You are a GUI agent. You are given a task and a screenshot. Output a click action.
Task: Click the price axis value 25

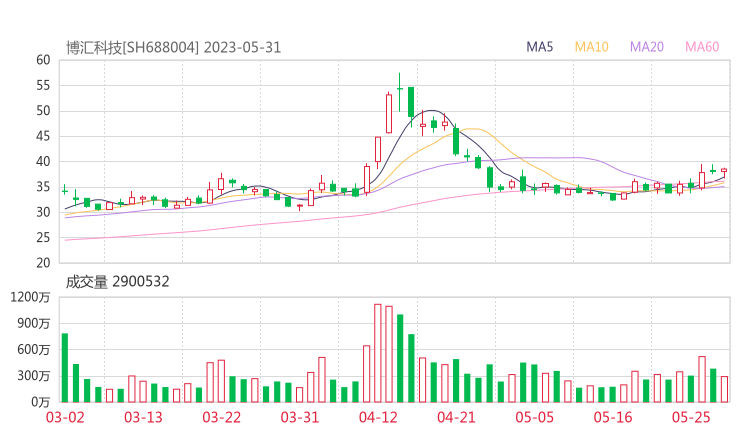click(43, 238)
